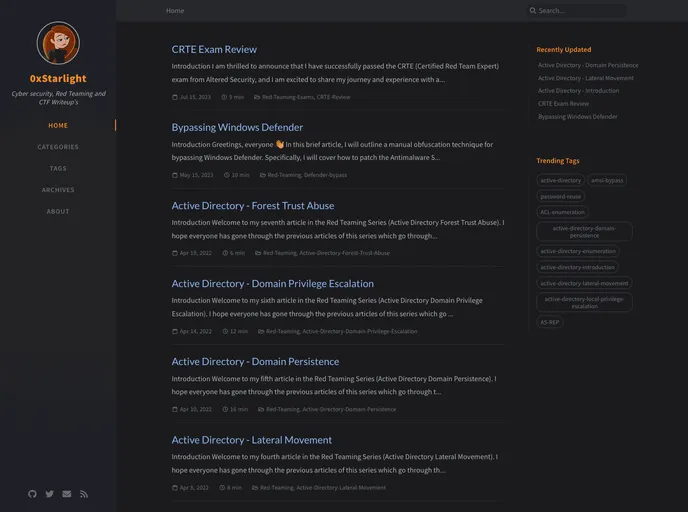Click the search magnifier icon

coord(533,11)
